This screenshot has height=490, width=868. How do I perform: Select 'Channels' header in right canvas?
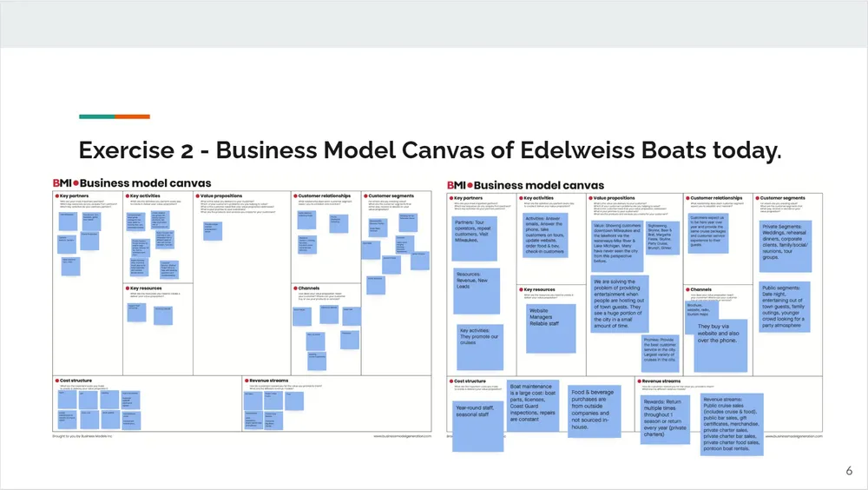700,289
